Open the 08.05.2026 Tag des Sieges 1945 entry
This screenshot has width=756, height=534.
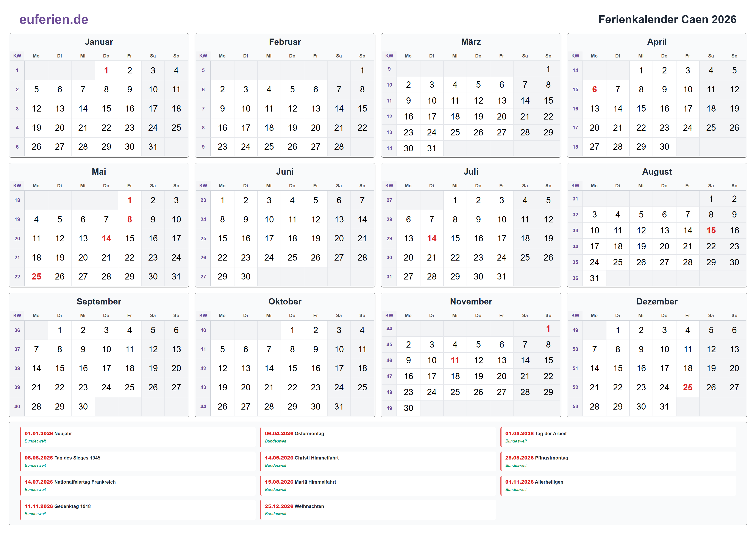pyautogui.click(x=138, y=462)
